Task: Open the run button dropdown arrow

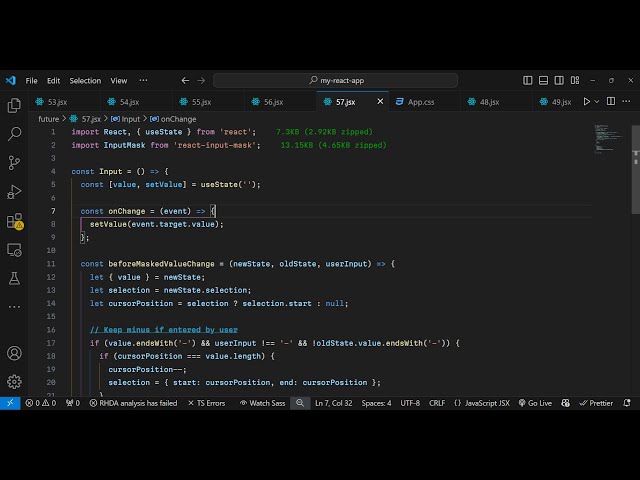Action: 598,101
